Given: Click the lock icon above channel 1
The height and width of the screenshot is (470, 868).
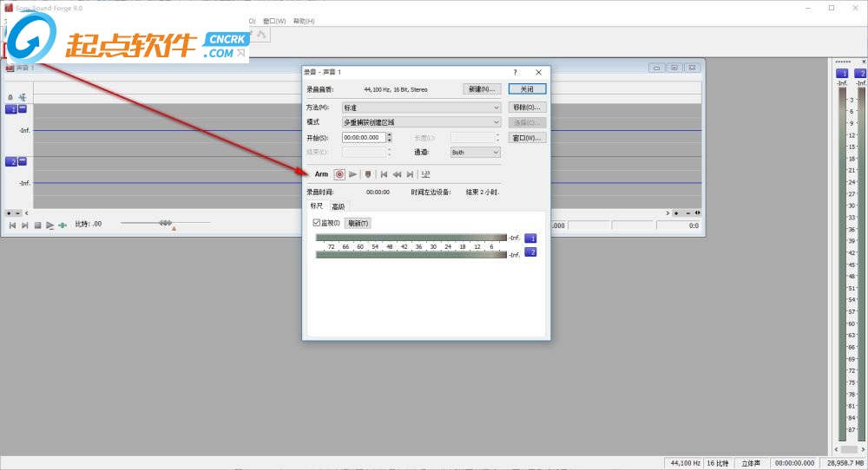Looking at the screenshot, I should [x=10, y=97].
